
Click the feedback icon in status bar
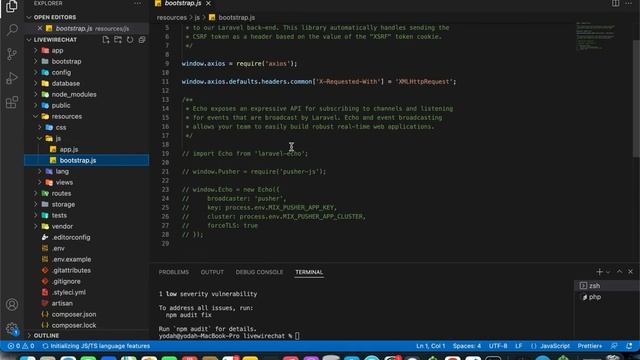coord(614,346)
